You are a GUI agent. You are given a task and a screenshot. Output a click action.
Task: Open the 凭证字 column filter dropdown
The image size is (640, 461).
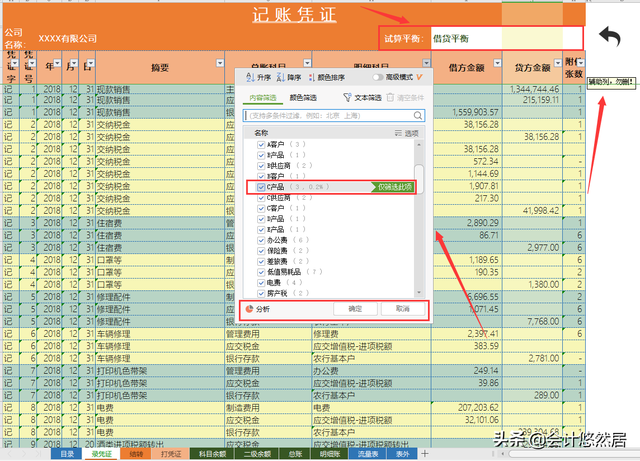tap(15, 63)
